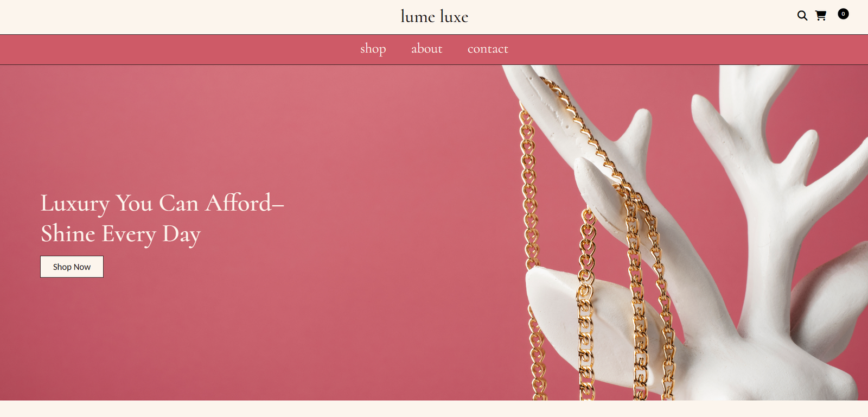Go to the about page
The image size is (868, 417).
click(x=426, y=49)
